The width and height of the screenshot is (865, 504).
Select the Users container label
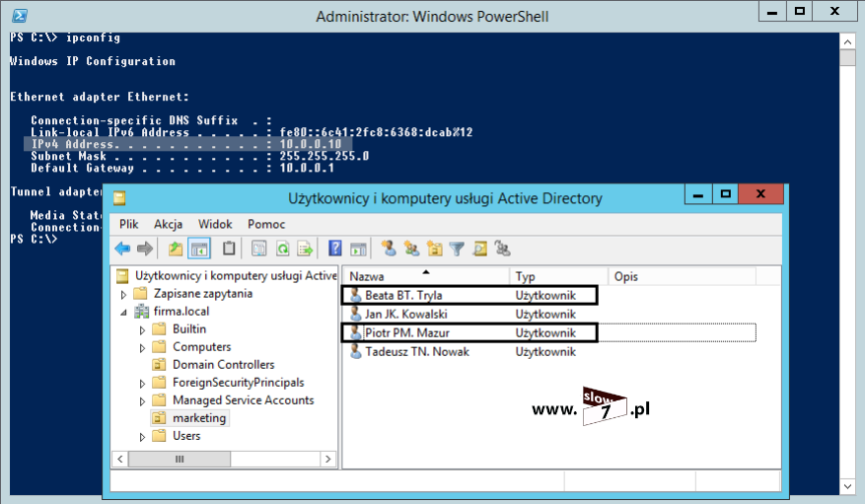[186, 436]
